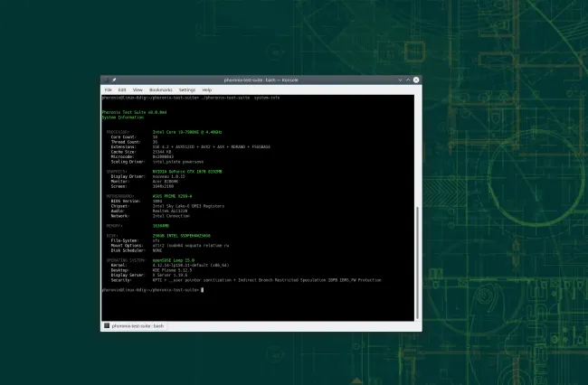Click the terminal icon in the bottom tab
The height and width of the screenshot is (385, 588).
[x=107, y=326]
